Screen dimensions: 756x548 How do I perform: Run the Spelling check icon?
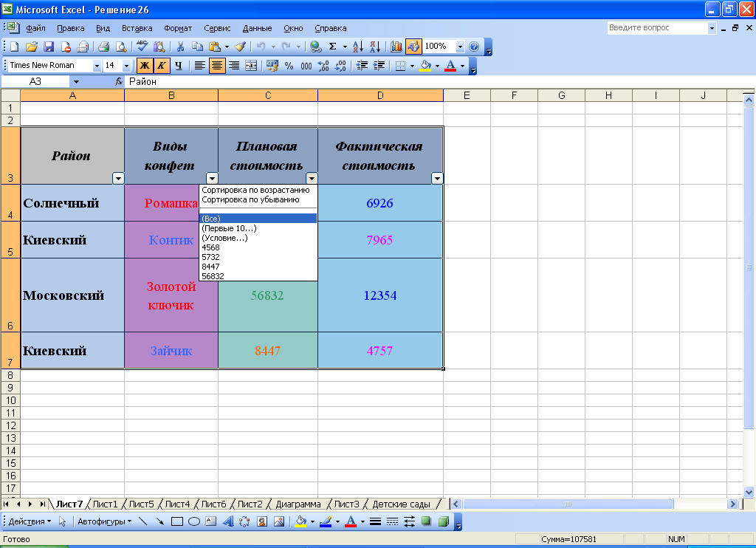(142, 47)
